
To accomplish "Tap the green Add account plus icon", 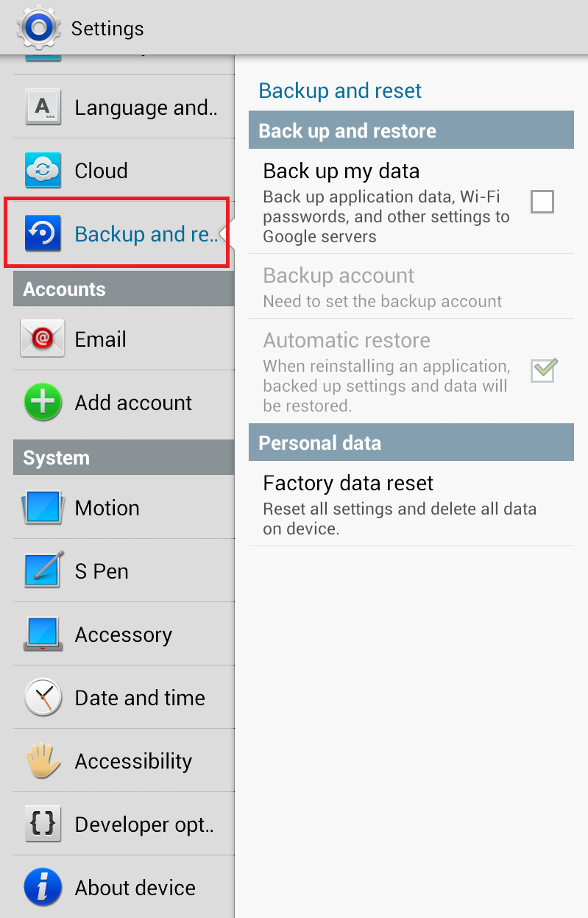I will [43, 403].
